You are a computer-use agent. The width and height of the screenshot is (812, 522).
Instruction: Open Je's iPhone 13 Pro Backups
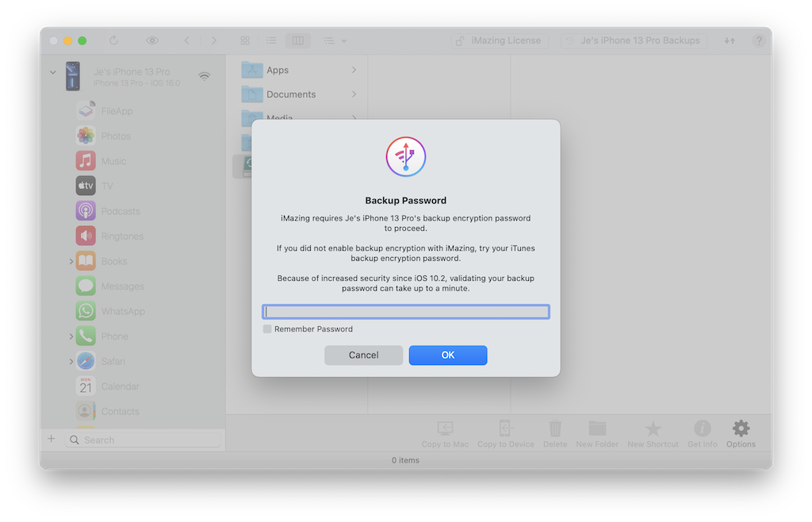coord(634,40)
